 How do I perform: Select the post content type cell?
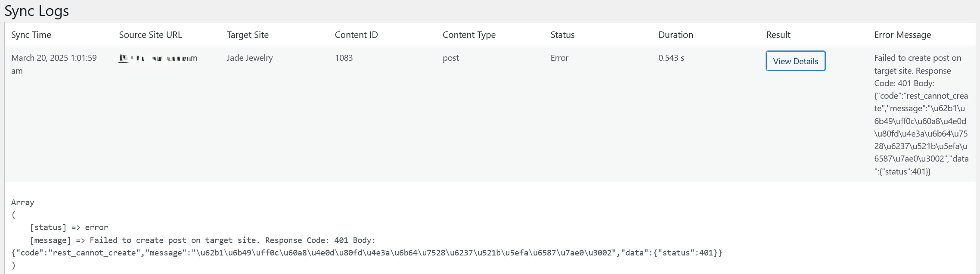coord(451,58)
